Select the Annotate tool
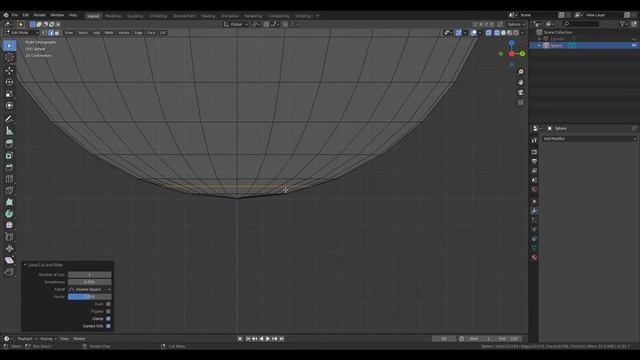The width and height of the screenshot is (640, 360). [9, 119]
